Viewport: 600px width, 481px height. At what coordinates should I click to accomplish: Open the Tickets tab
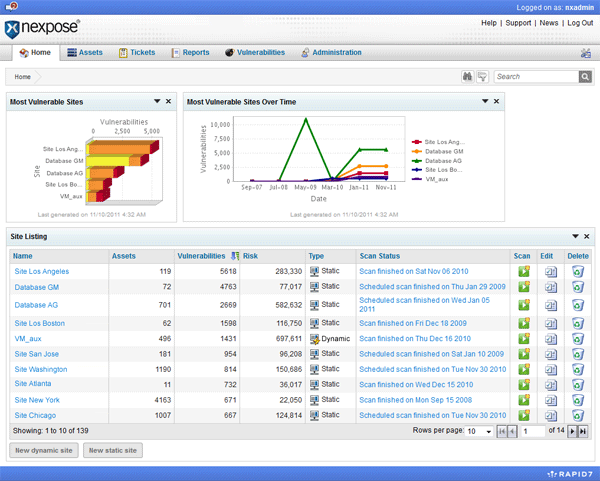(x=137, y=53)
